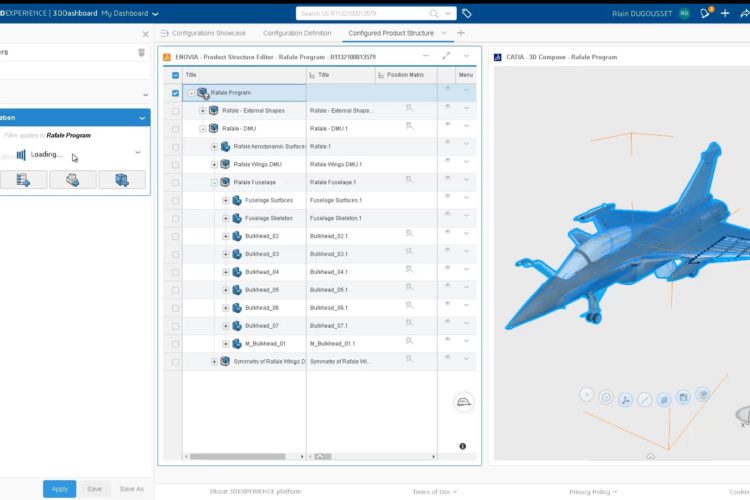Open the row menu chevron for Bulkhead_07
The image size is (750, 500).
[466, 323]
